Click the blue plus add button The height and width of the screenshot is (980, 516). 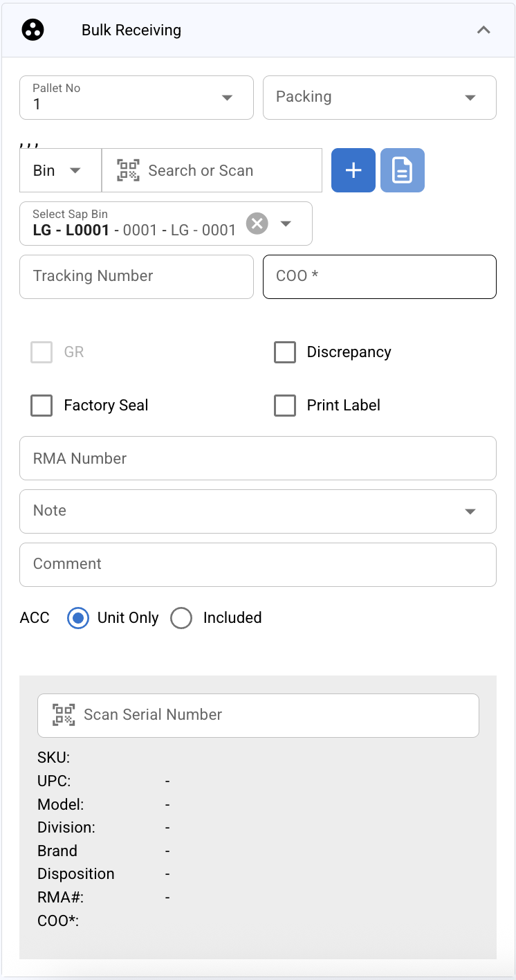tap(353, 170)
